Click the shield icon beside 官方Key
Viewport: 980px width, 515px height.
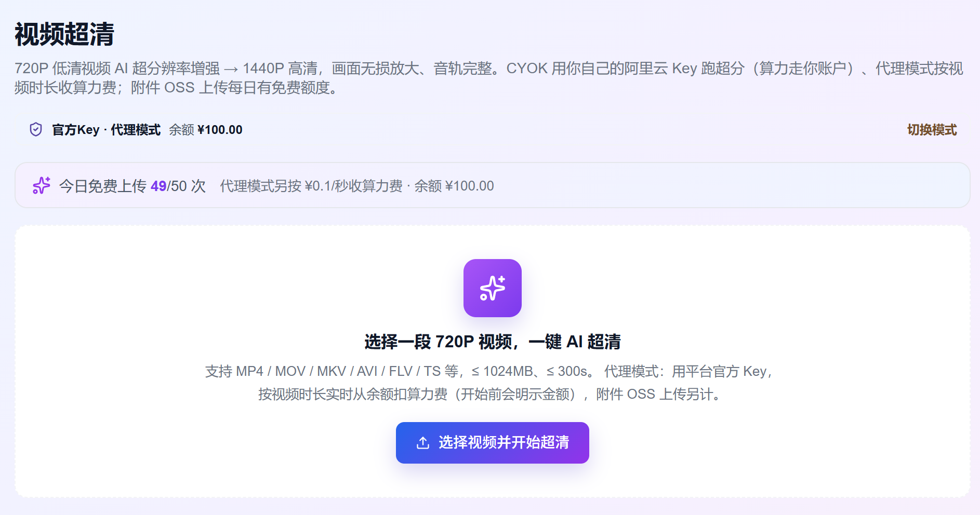point(36,130)
